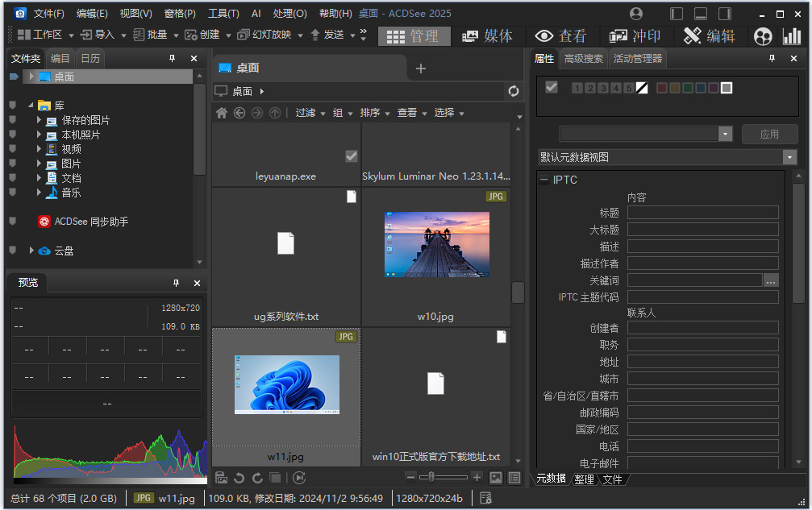812x510 pixels.
Task: Toggle the checkmark on leyuanap.exe thumbnail
Action: point(351,157)
